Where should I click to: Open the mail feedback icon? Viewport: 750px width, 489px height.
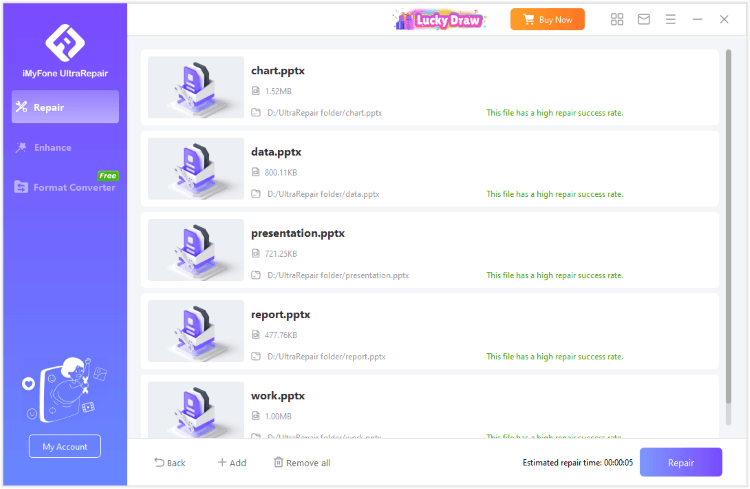point(644,20)
